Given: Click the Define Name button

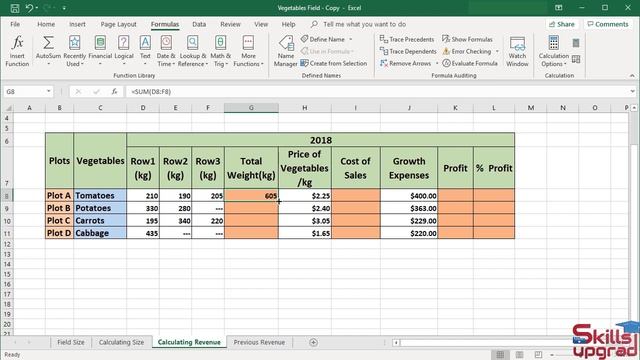Looking at the screenshot, I should point(323,39).
